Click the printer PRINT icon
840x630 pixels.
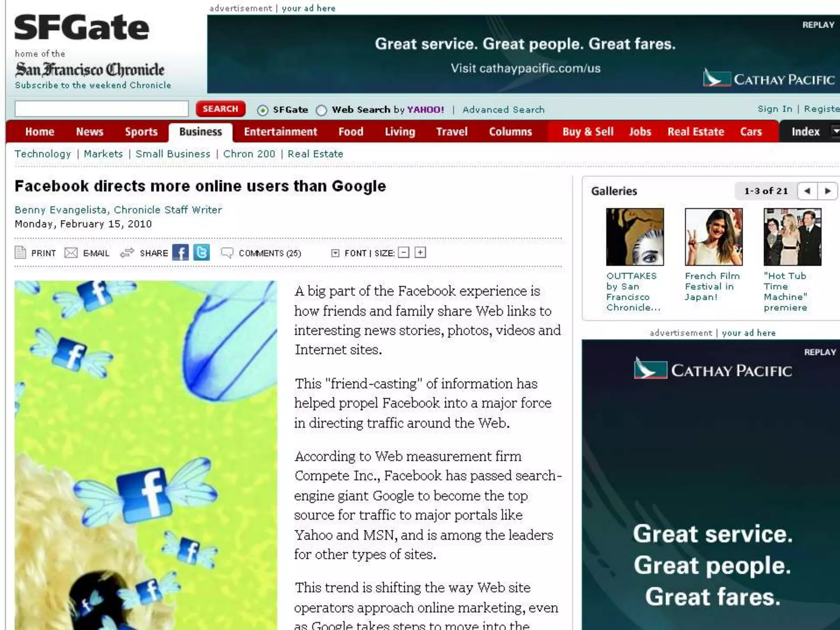tap(21, 253)
